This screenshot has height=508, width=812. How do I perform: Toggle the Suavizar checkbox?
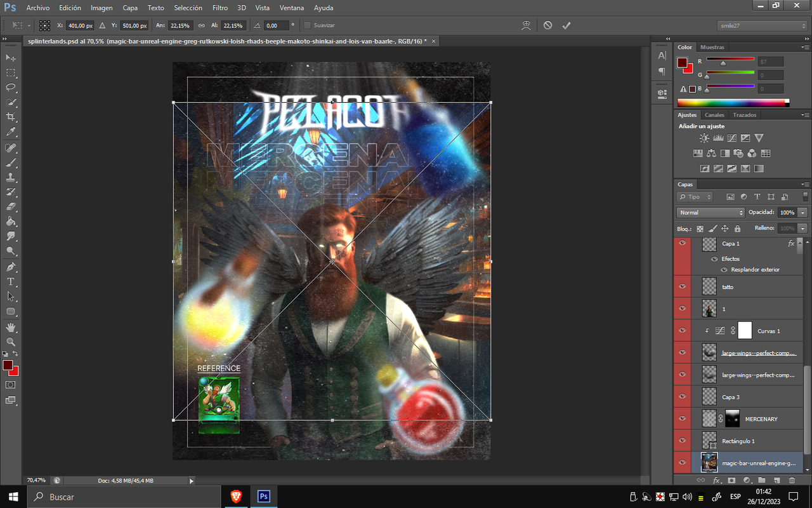coord(308,25)
